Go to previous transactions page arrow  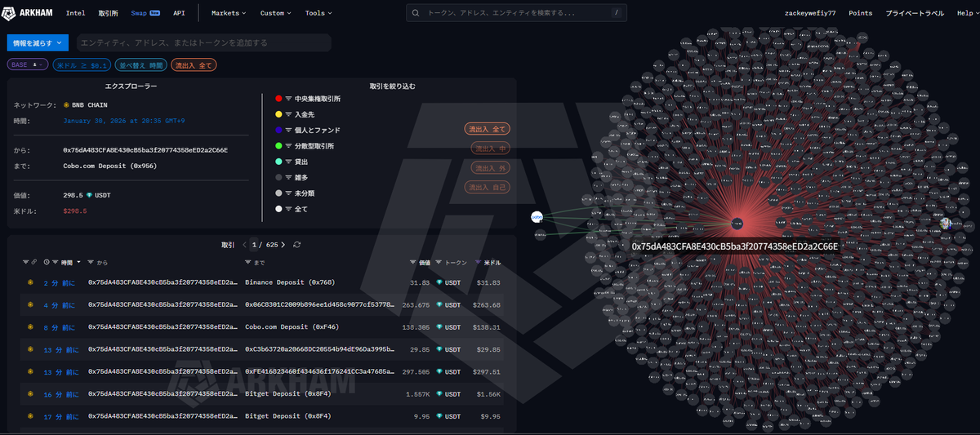[x=244, y=245]
